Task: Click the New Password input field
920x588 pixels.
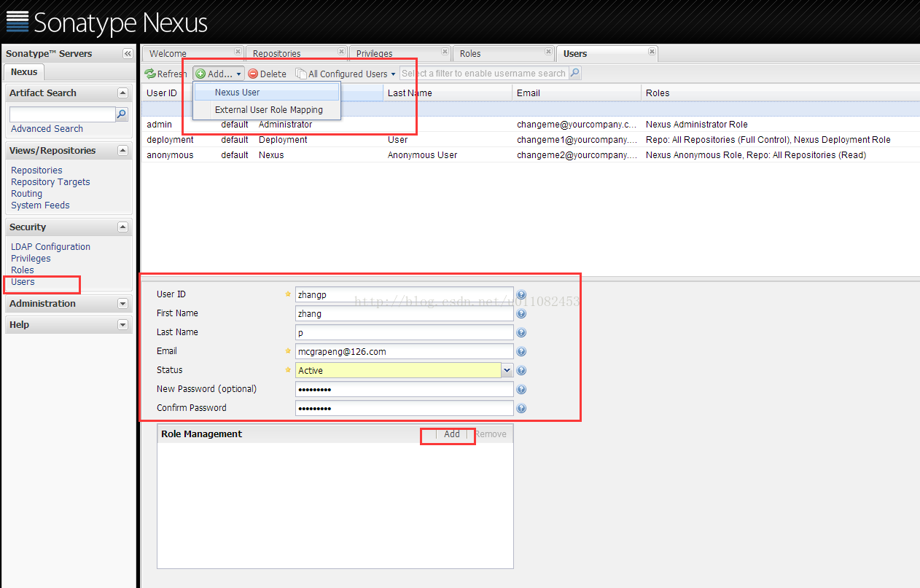Action: pos(405,389)
